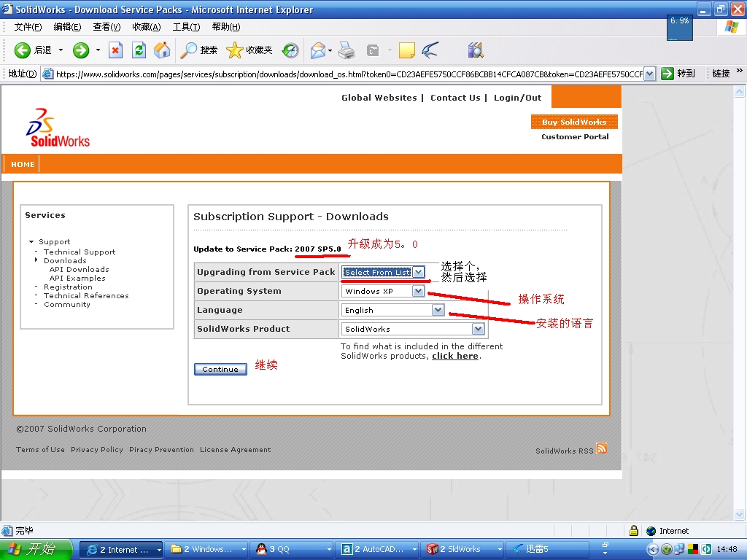747x560 pixels.
Task: Click the page scrollbar down arrow
Action: (740, 514)
